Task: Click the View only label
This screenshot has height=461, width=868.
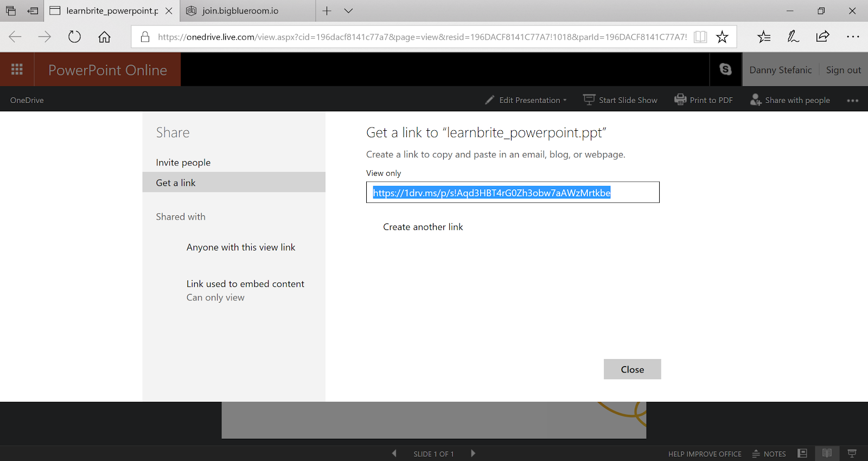Action: (x=384, y=173)
